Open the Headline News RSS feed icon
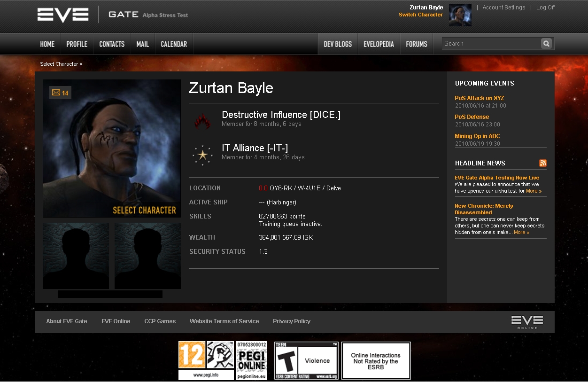This screenshot has width=588, height=382. (543, 163)
